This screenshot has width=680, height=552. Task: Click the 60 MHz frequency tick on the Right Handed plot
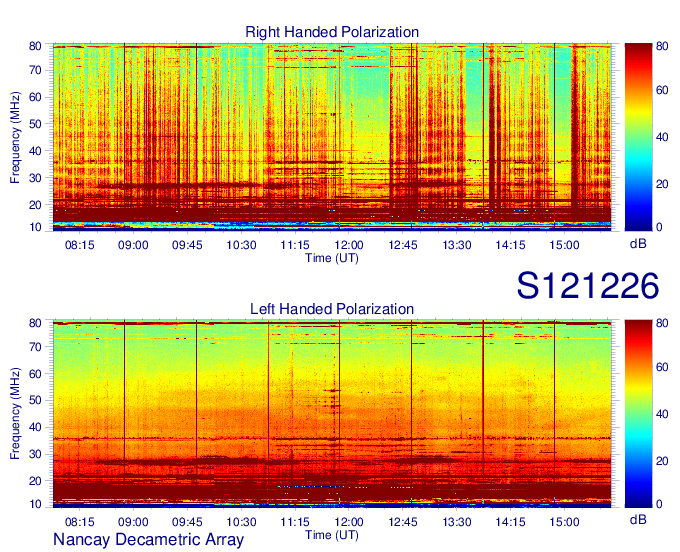coord(35,97)
